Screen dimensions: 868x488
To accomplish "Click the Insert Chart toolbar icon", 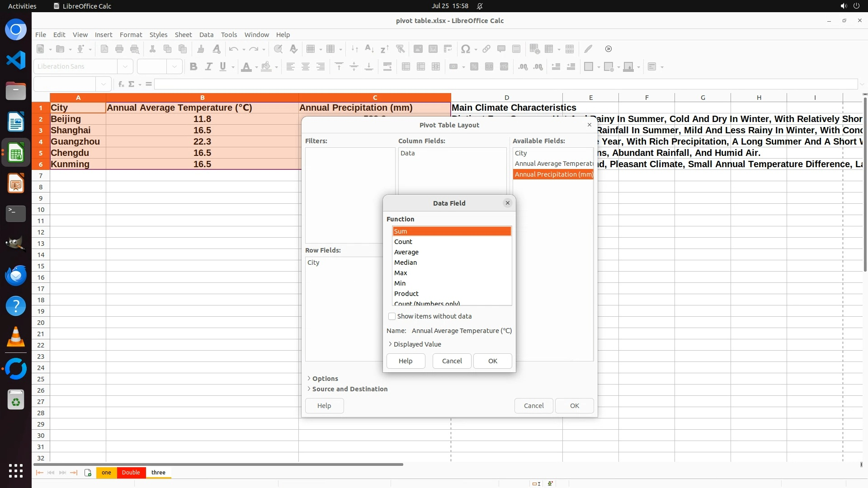I will (x=433, y=49).
